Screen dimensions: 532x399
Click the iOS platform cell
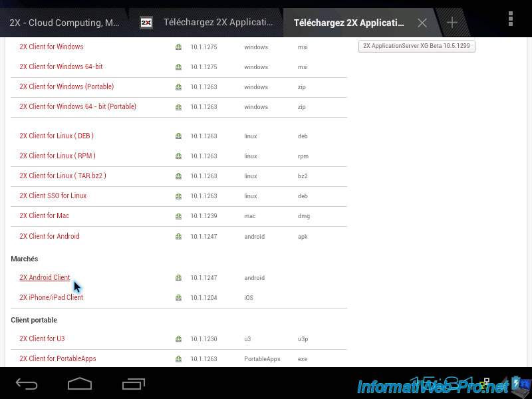pyautogui.click(x=249, y=298)
